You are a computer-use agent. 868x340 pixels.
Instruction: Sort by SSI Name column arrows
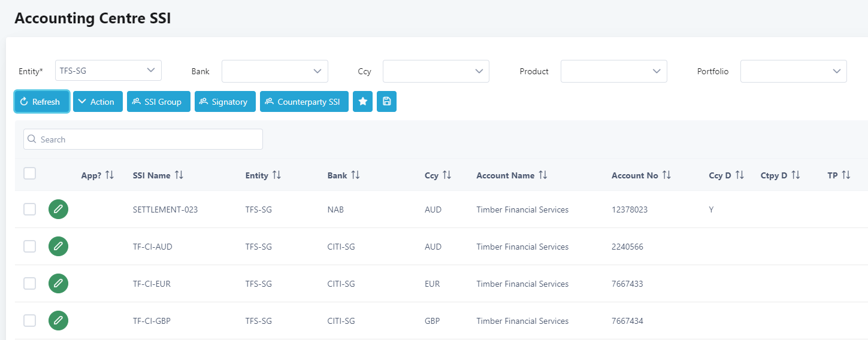click(x=179, y=175)
